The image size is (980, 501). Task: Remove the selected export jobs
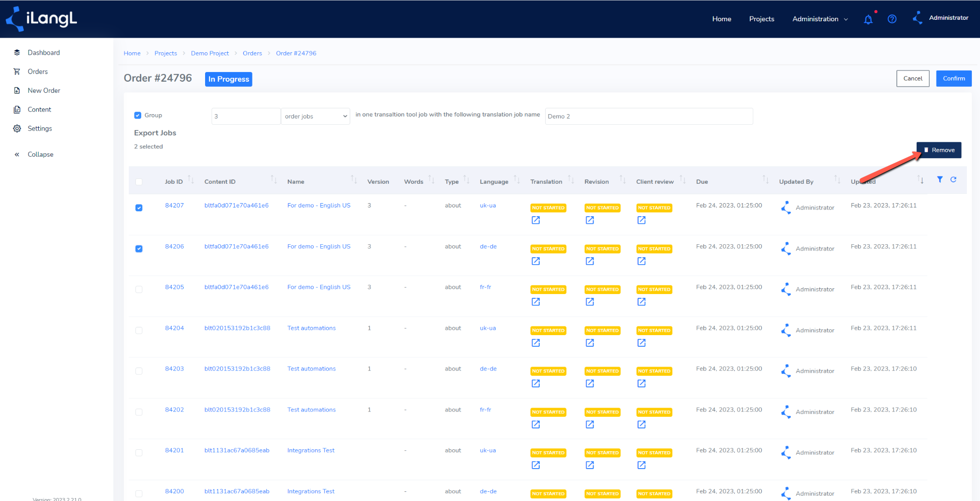[938, 150]
